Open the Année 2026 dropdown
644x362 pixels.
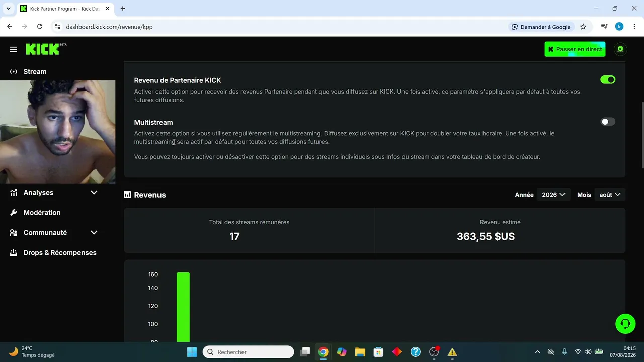point(553,195)
